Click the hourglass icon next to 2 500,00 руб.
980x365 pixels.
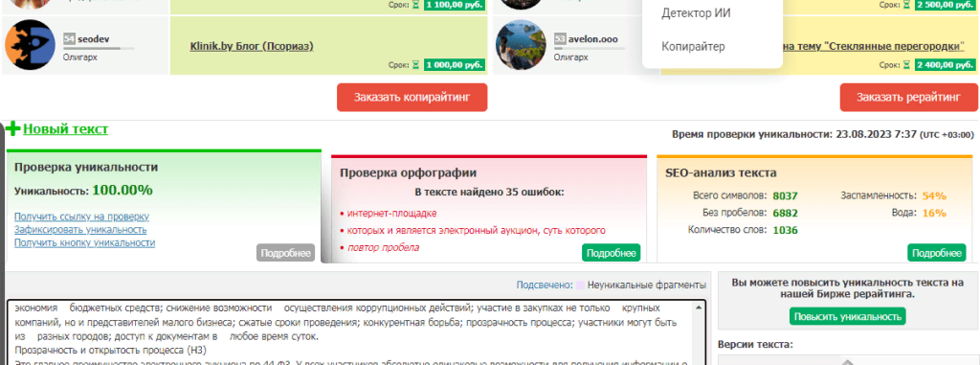[x=906, y=5]
